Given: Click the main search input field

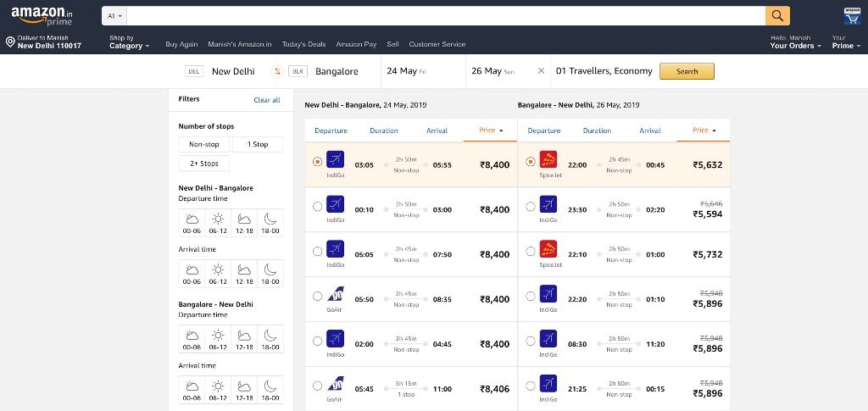Looking at the screenshot, I should click(x=445, y=16).
